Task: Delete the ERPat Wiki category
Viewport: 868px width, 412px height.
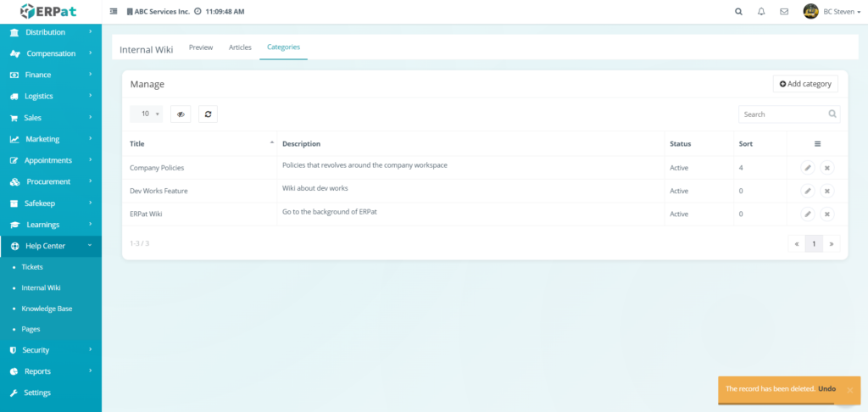Action: (x=827, y=214)
